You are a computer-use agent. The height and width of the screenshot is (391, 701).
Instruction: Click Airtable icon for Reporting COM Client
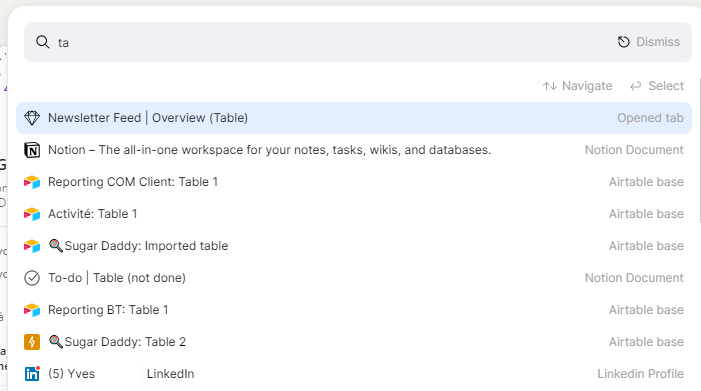[32, 182]
